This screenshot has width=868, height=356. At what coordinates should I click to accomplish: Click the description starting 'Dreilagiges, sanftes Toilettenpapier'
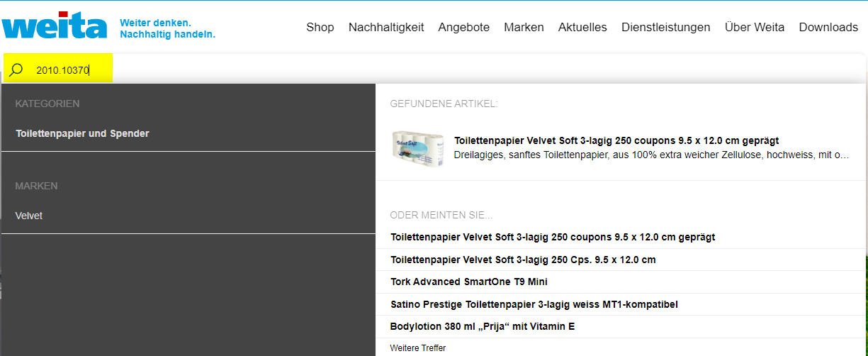coord(651,154)
